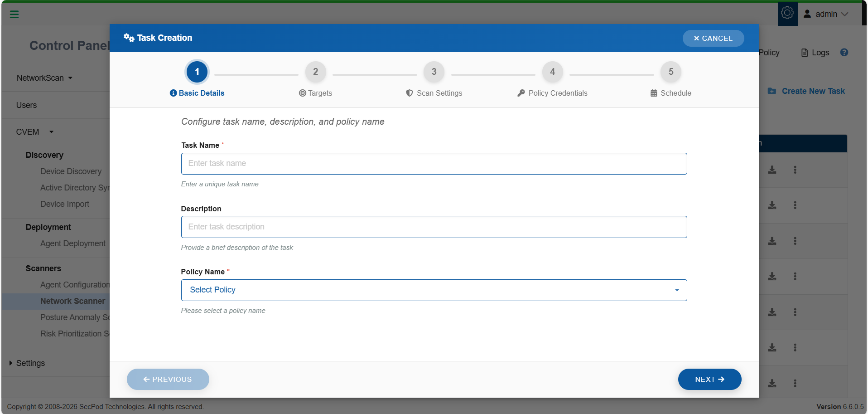Click the last row download icon
The height and width of the screenshot is (414, 868).
pyautogui.click(x=772, y=384)
